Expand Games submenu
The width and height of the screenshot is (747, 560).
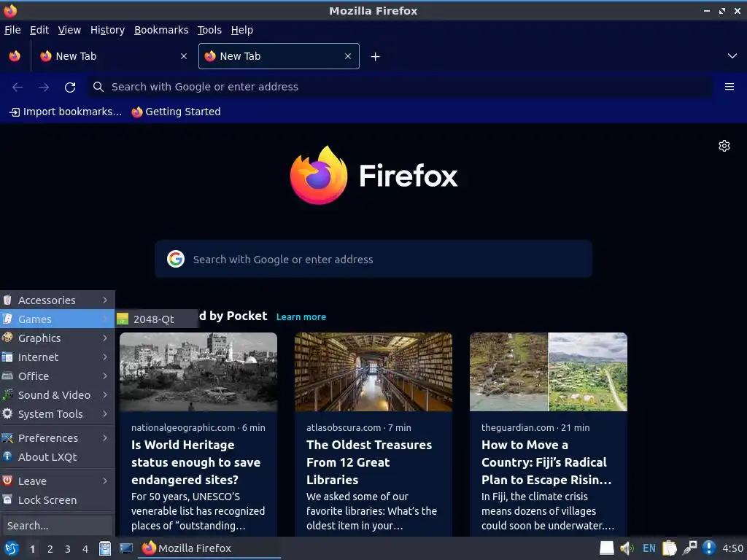point(57,319)
